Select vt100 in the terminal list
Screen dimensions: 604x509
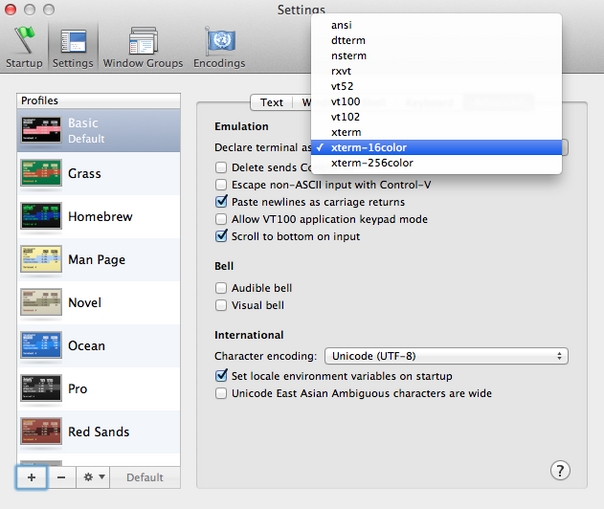(345, 101)
